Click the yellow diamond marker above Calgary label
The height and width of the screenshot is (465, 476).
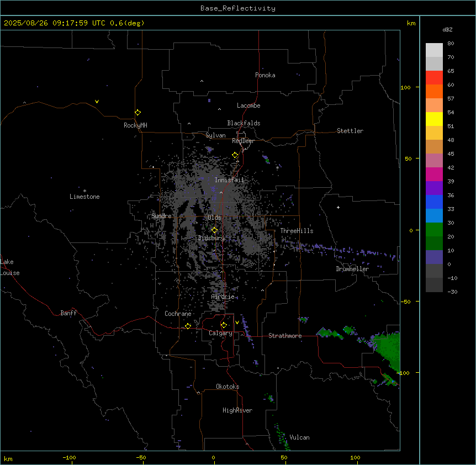coord(224,325)
